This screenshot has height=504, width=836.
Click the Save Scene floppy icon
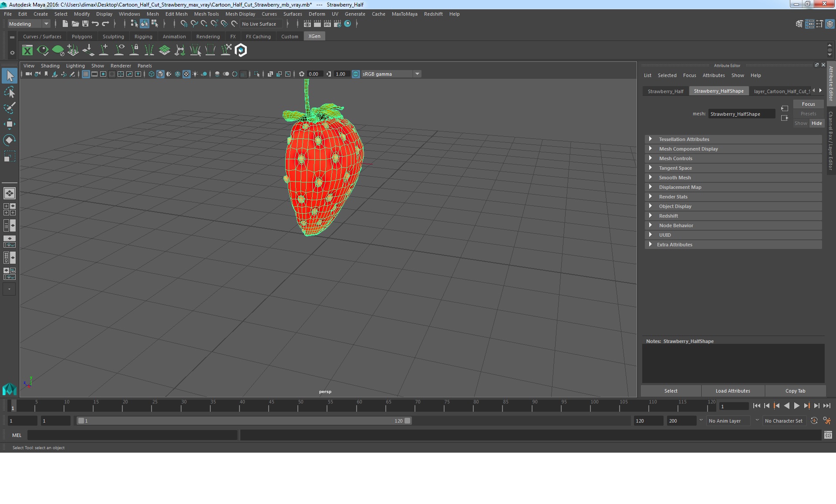[x=85, y=24]
